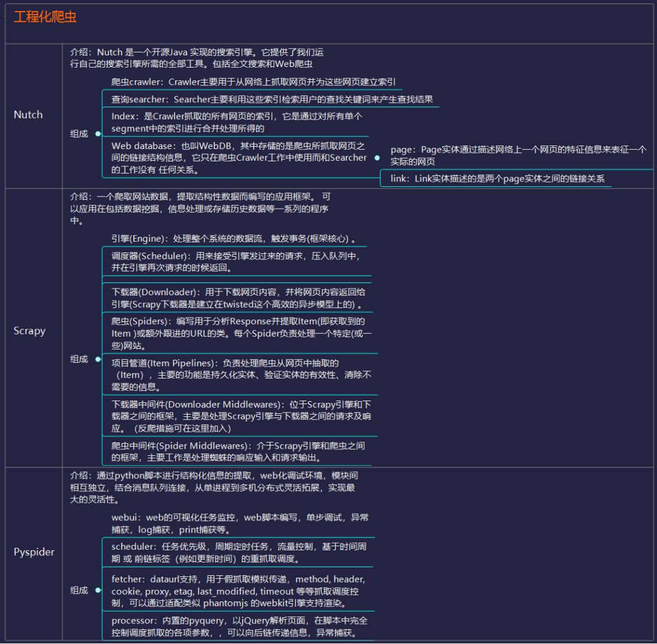Select the 下载器中间件(Downloader Middlewares) node

pos(242,416)
